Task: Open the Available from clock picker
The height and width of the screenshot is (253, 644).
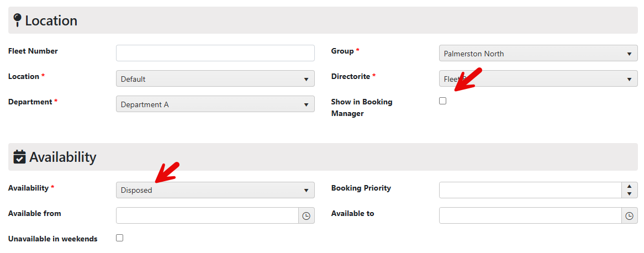Action: point(306,215)
